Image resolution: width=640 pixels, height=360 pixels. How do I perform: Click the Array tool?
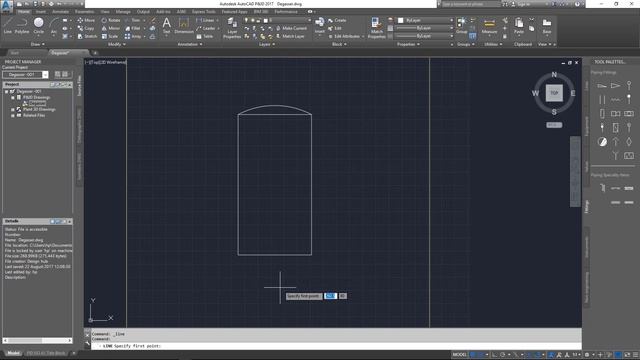133,36
